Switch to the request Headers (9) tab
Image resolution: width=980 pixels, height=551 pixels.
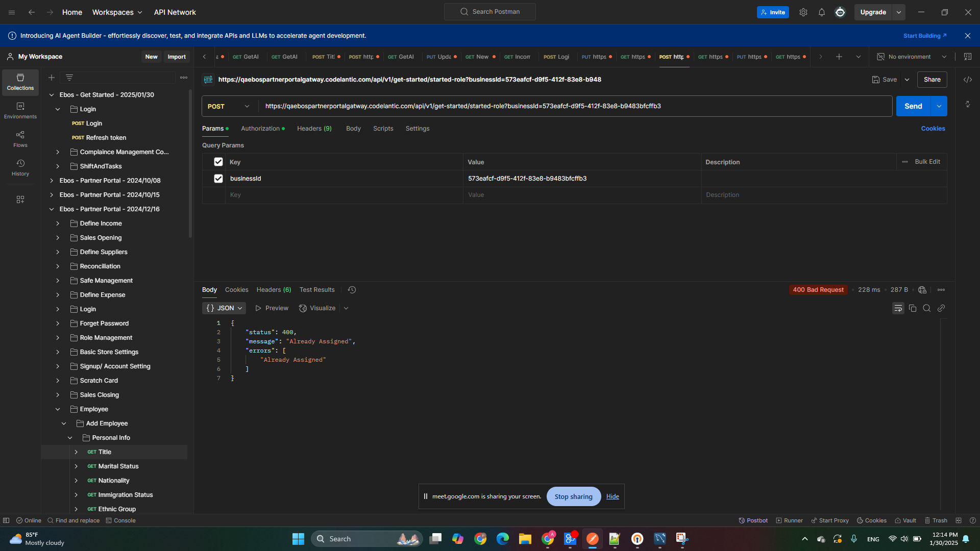314,129
